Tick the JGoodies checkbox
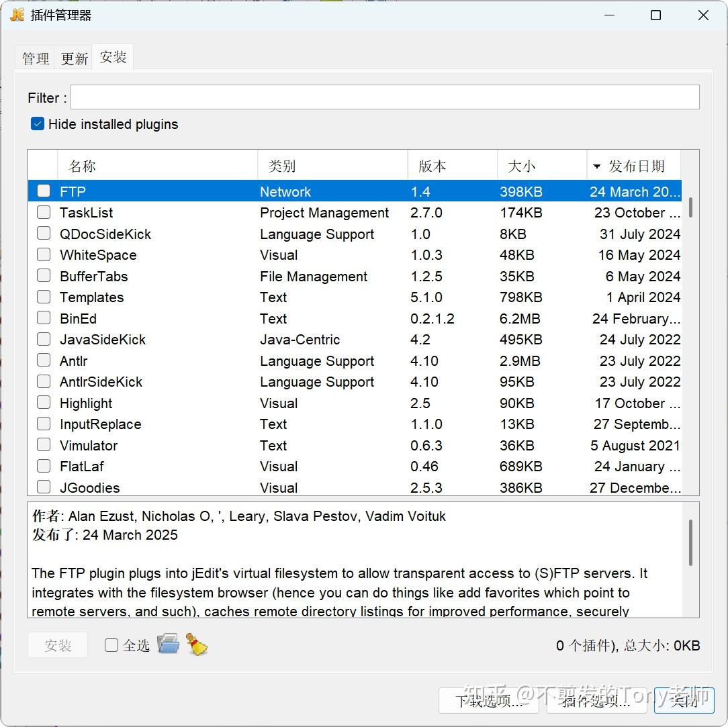This screenshot has height=727, width=728. [x=44, y=487]
